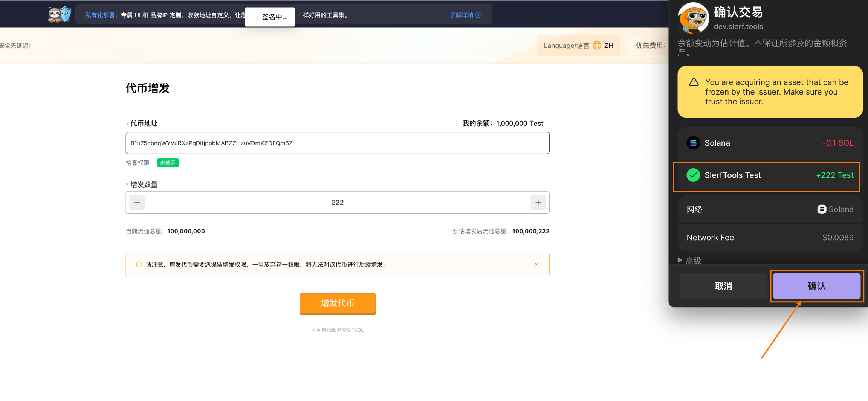Click the warning triangle icon in yellow alert
Screen dimensions: 868x401
click(x=694, y=82)
